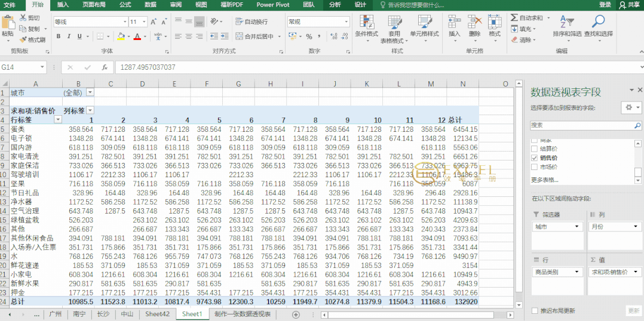
Task: Open 排序和筛选 sort and filter
Action: pos(567,27)
